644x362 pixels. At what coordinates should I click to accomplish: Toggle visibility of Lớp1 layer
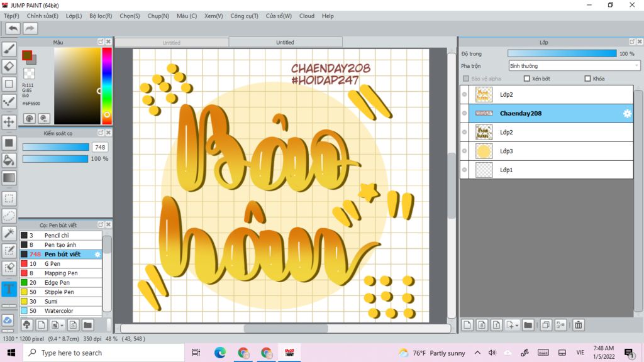(x=465, y=170)
